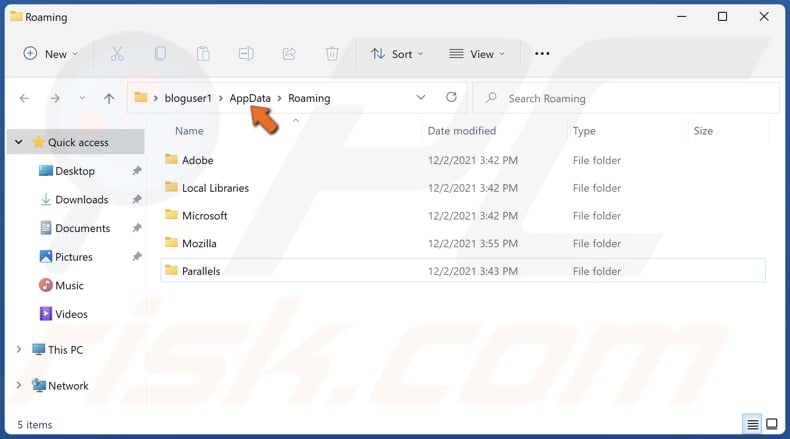790x439 pixels.
Task: Click the pin icon beside Downloads
Action: click(x=137, y=199)
